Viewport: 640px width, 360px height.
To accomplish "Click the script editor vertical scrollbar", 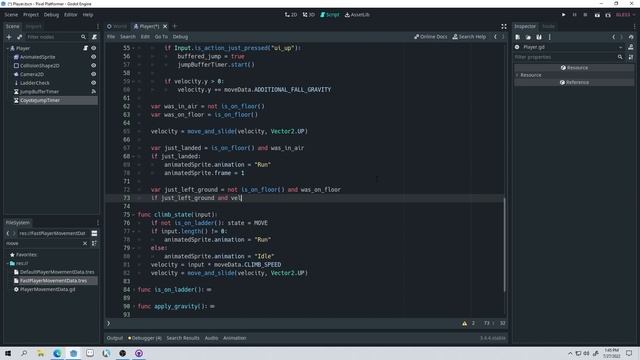I will [504, 245].
